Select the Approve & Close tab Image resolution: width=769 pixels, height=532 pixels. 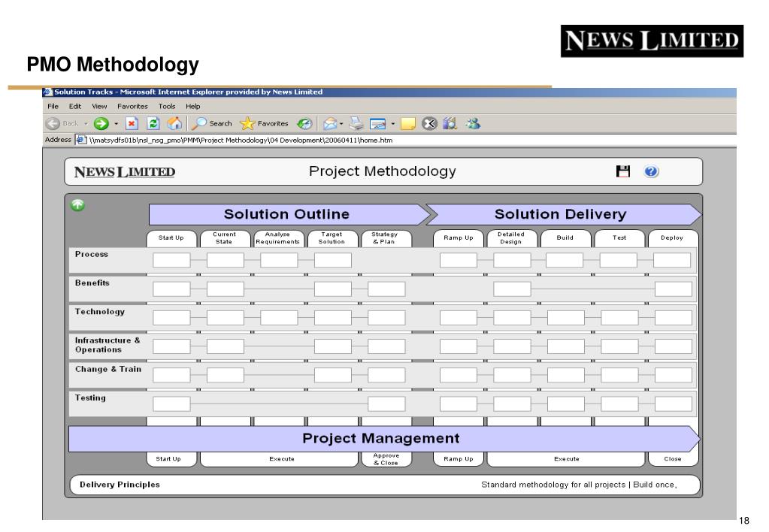[x=386, y=459]
